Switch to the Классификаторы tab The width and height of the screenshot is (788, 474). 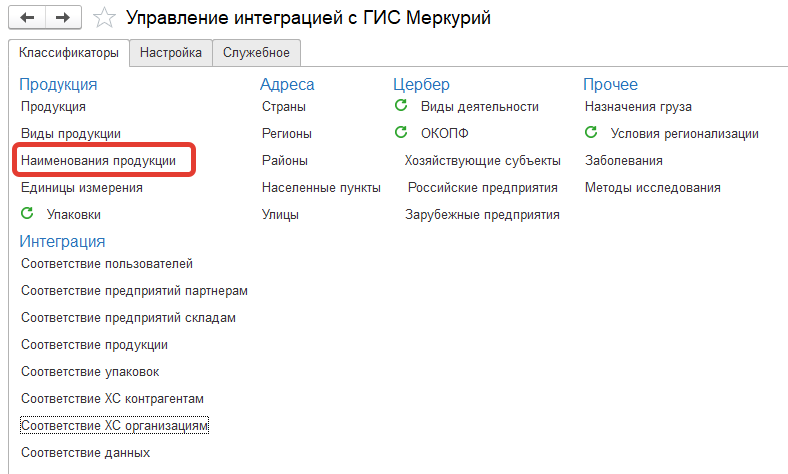click(69, 53)
